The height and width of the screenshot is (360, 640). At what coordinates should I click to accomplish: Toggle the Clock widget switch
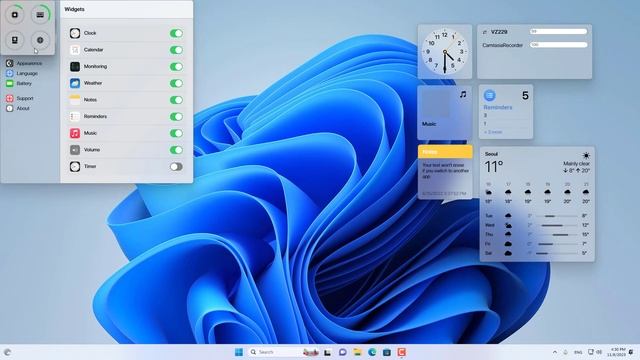(x=176, y=33)
